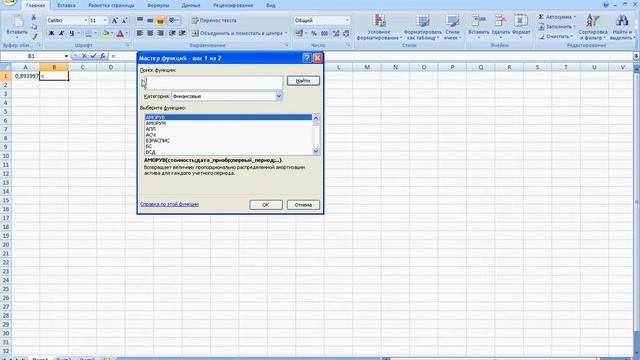Screen dimensions: 640x360
Task: Open the font color dropdown arrow
Action: click(x=127, y=33)
